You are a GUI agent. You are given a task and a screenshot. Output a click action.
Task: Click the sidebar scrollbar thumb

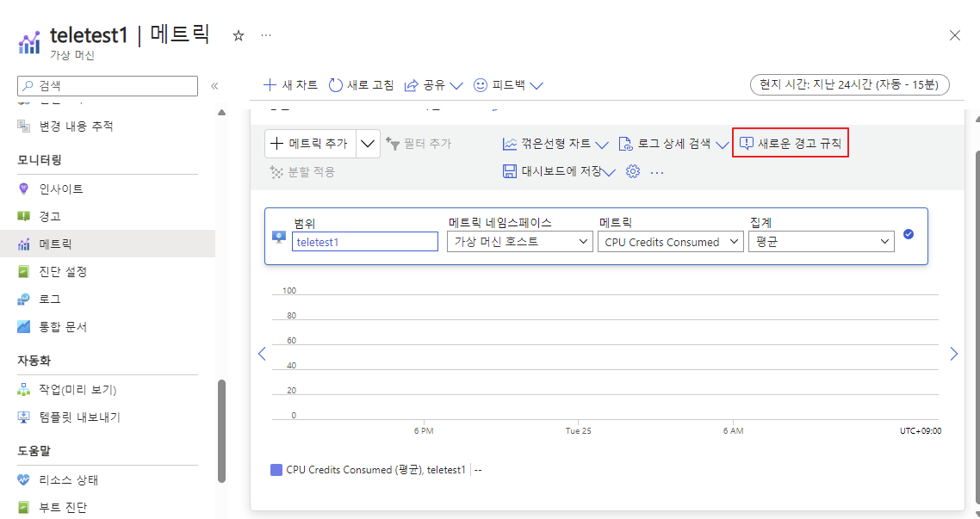click(221, 431)
